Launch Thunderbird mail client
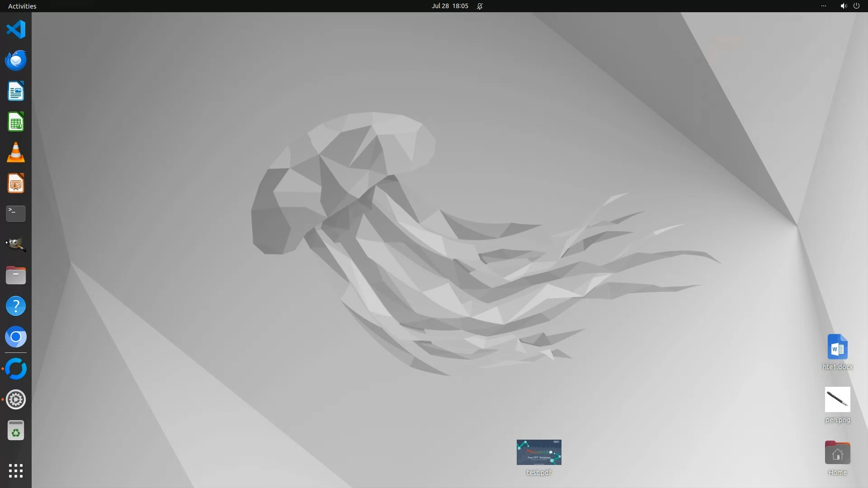Viewport: 868px width, 488px height. [x=16, y=61]
